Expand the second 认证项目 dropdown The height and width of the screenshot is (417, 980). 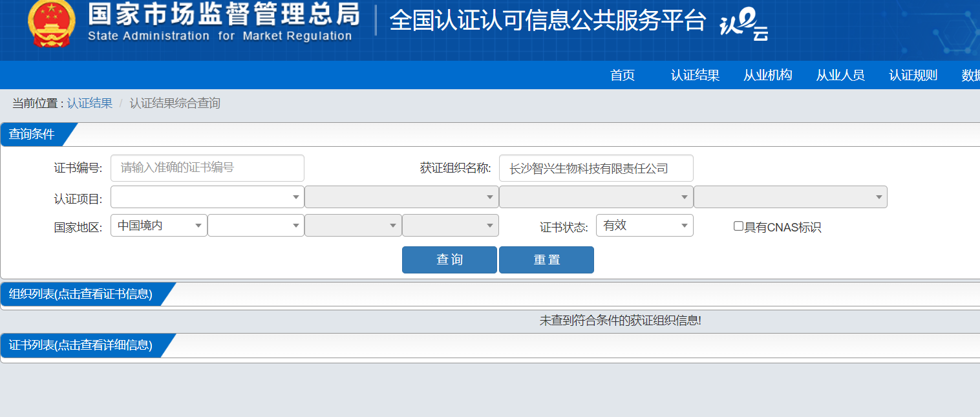point(401,197)
